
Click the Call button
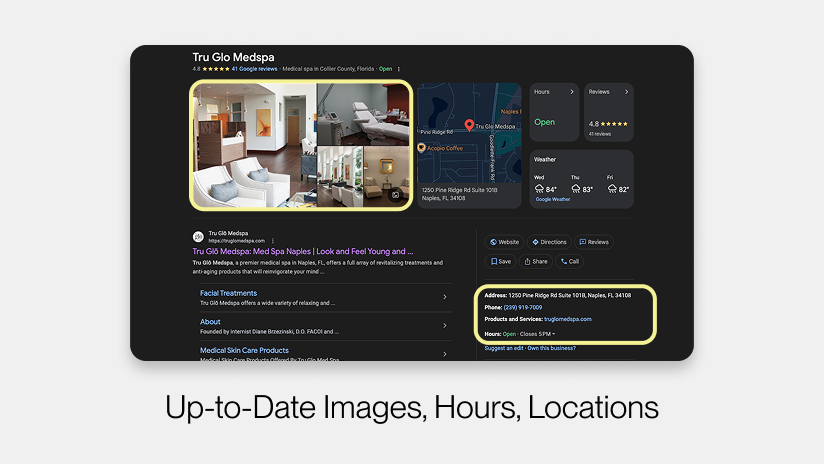(570, 261)
